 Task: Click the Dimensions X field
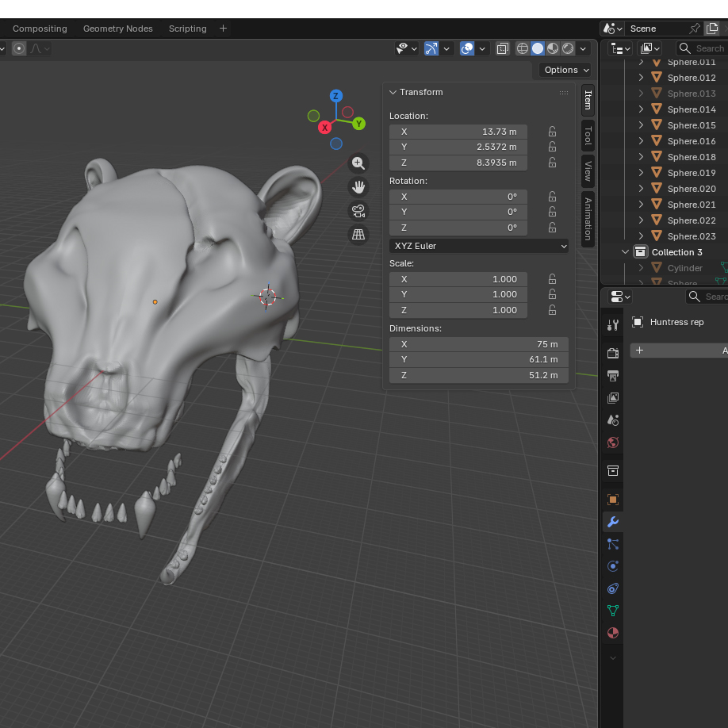click(479, 344)
